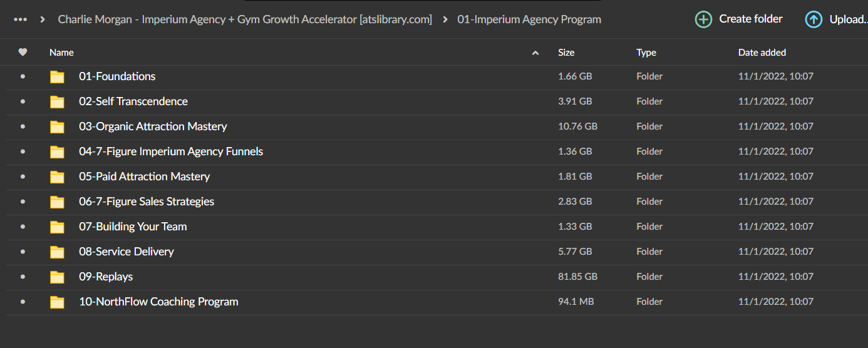Sort by the Date added column header
This screenshot has width=868, height=348.
(x=762, y=53)
